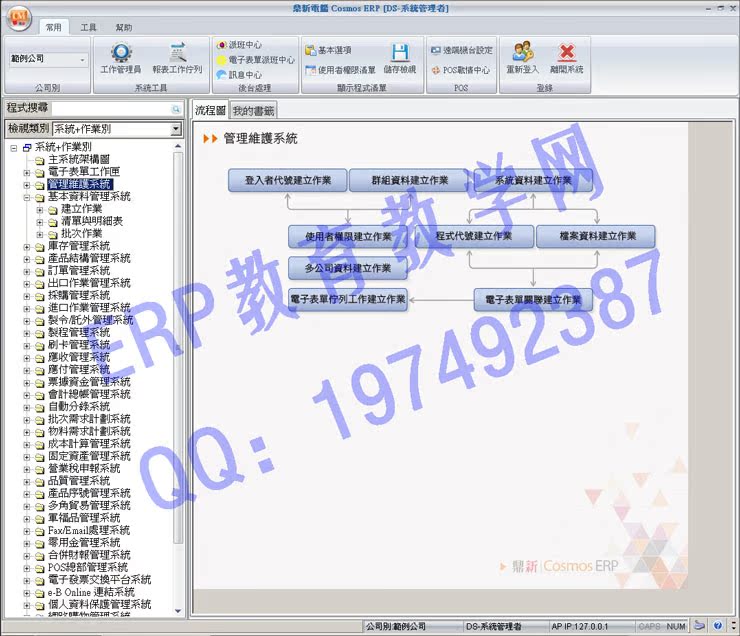Select 成本計算管理系統 in the tree
740x636 pixels.
coord(89,444)
